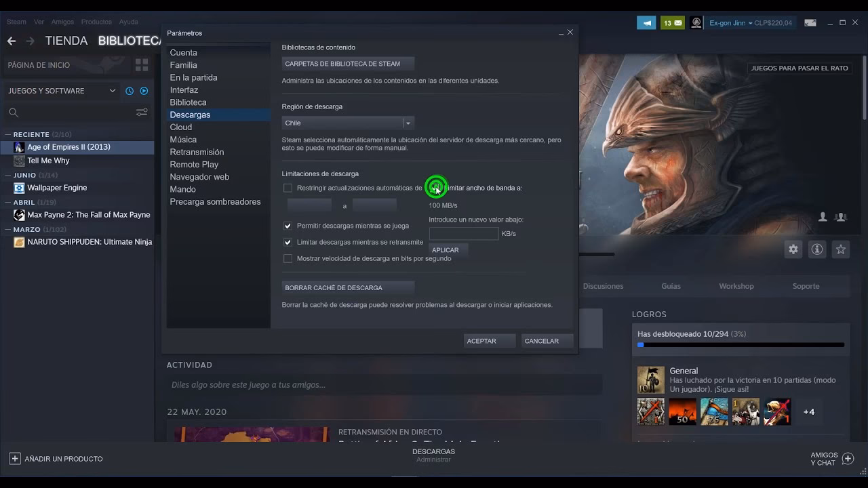This screenshot has height=488, width=868.
Task: Close the Parámetros dialog
Action: pyautogui.click(x=570, y=33)
